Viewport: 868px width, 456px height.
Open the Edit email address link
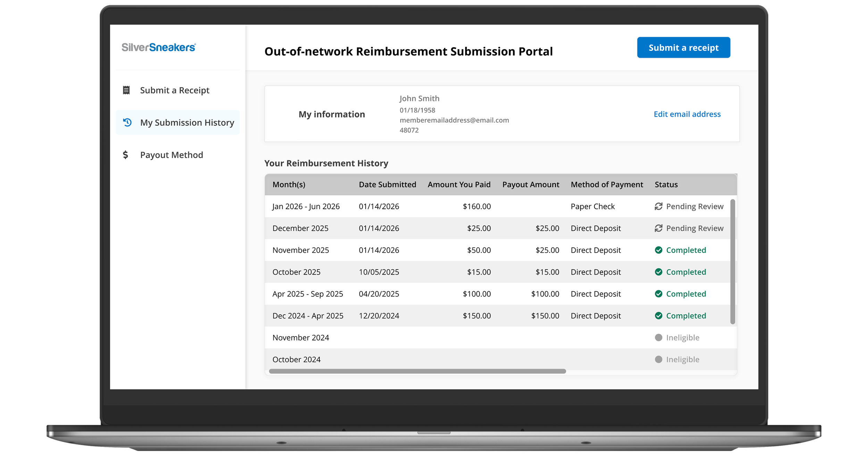pyautogui.click(x=687, y=114)
